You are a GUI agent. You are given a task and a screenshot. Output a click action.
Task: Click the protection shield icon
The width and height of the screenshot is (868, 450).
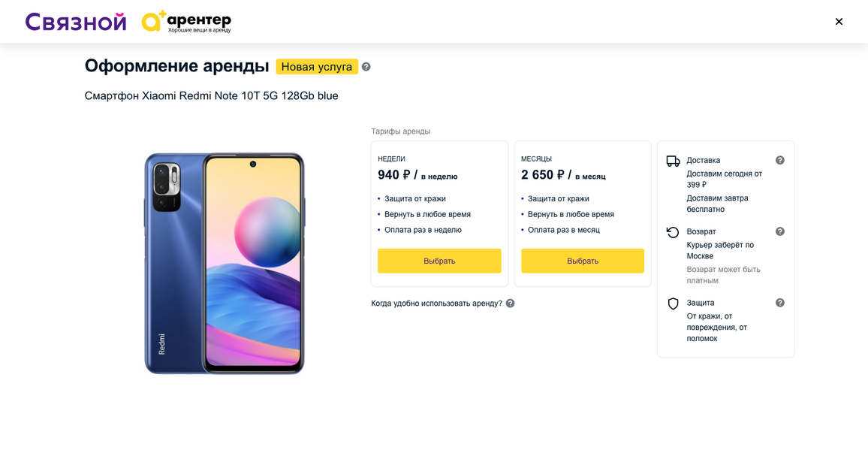pyautogui.click(x=673, y=304)
